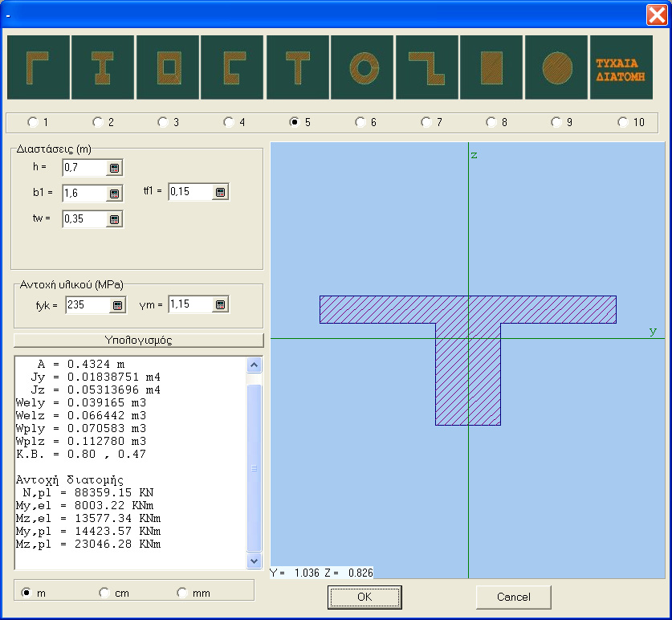This screenshot has width=672, height=620.
Task: Open calculator for the fyk field
Action: (117, 305)
